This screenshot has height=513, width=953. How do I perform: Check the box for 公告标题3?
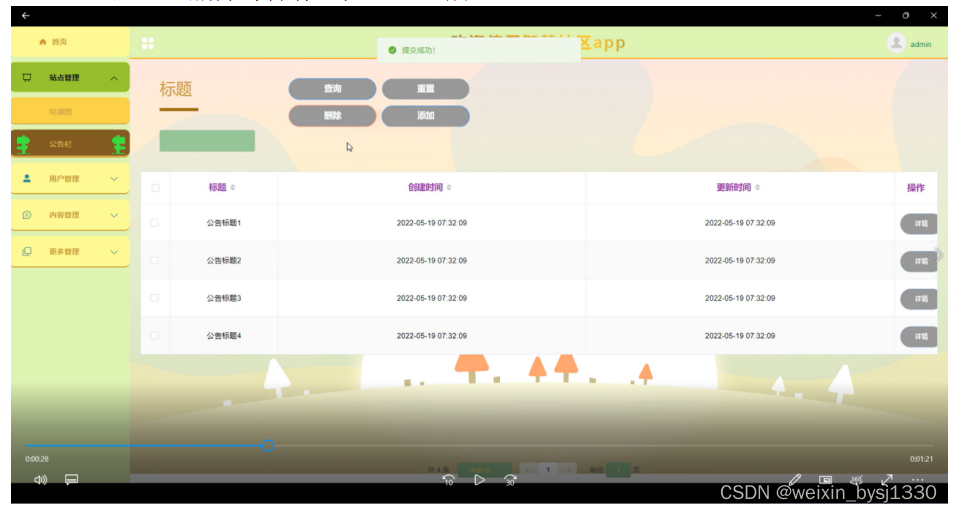pos(154,298)
